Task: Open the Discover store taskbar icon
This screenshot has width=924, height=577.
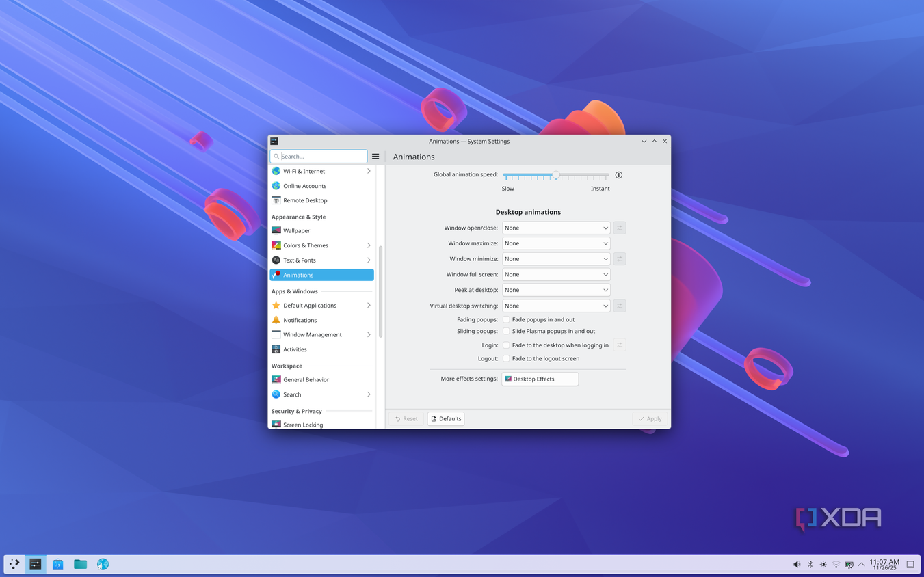Action: tap(58, 564)
